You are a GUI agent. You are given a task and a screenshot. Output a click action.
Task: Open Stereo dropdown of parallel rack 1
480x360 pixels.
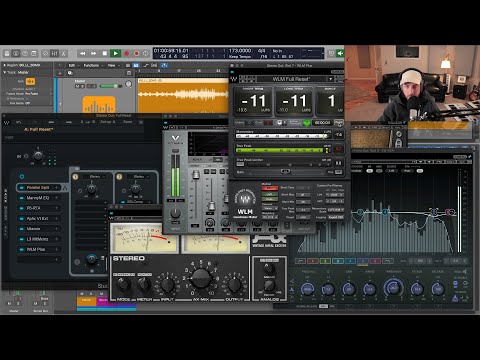coord(96,176)
